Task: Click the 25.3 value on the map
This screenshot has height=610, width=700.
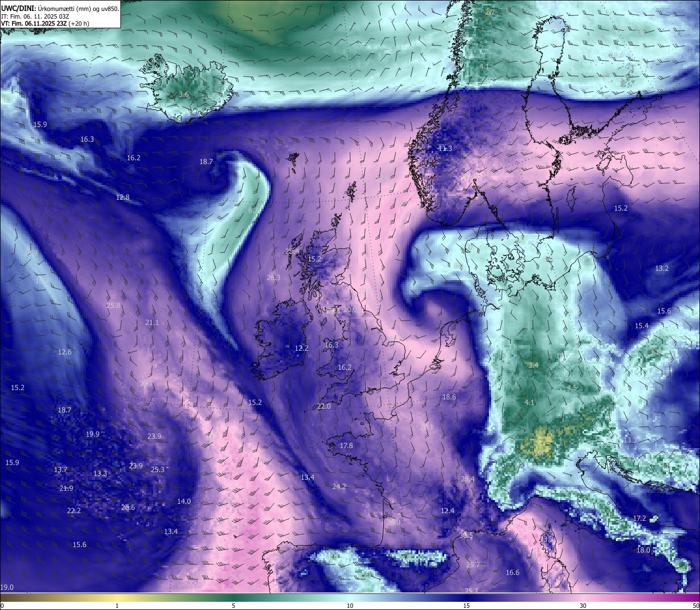Action: (x=157, y=470)
